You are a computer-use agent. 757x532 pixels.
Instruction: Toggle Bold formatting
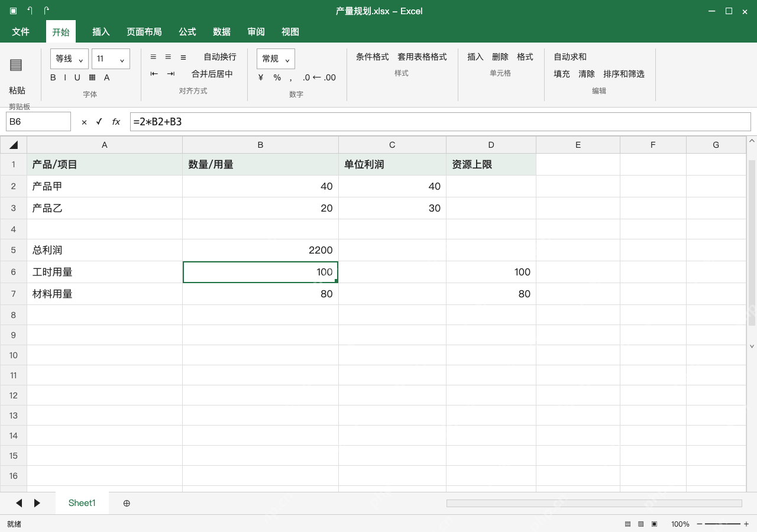point(53,77)
